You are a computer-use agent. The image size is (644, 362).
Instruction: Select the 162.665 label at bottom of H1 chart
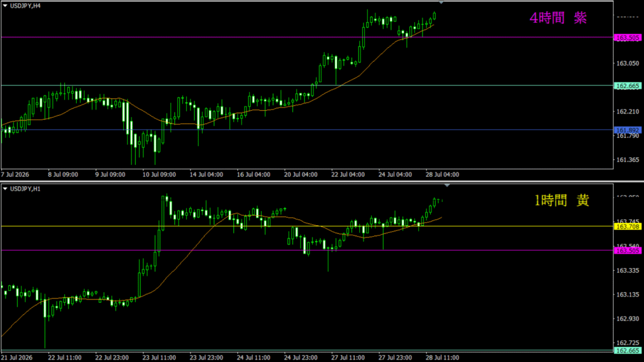click(628, 351)
